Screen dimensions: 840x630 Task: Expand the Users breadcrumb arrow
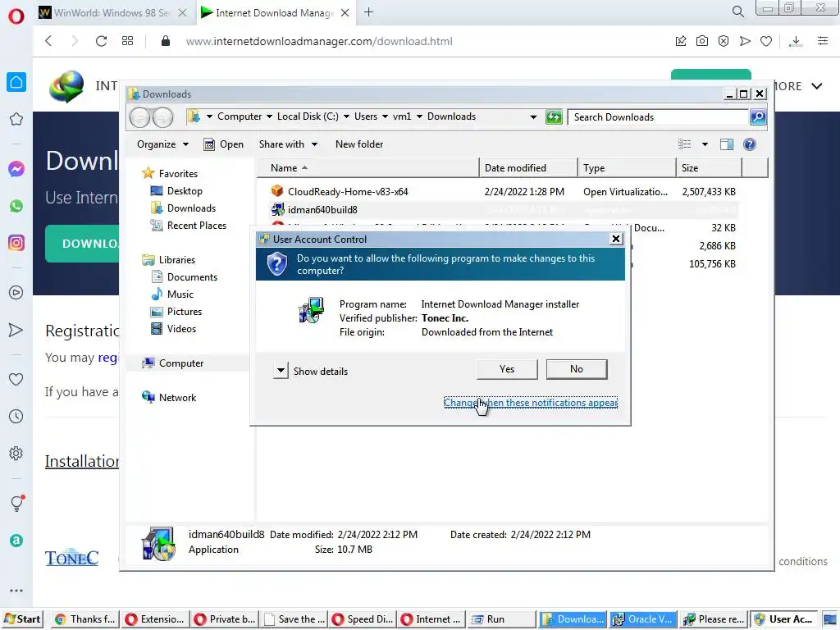[385, 116]
